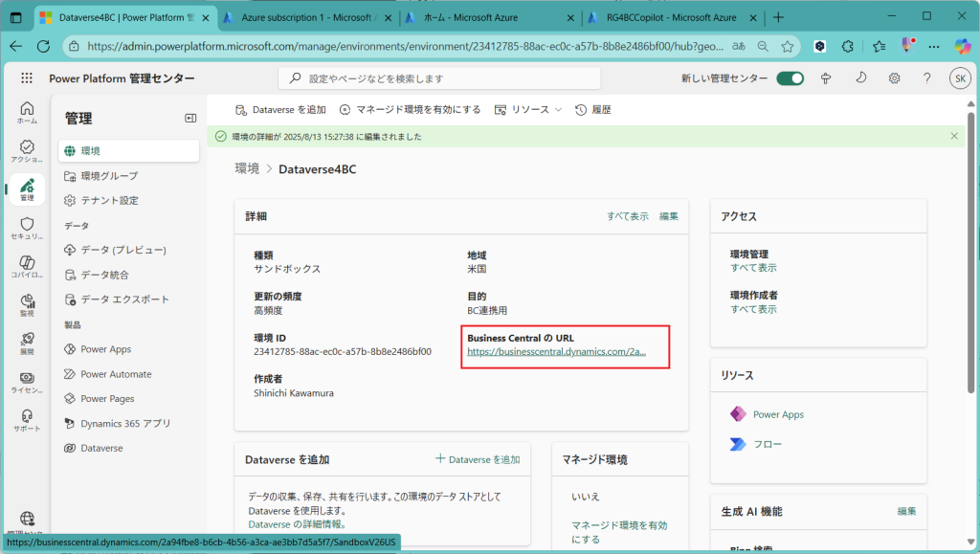Open the Deployment rocket rail icon
980x554 pixels.
[x=27, y=343]
